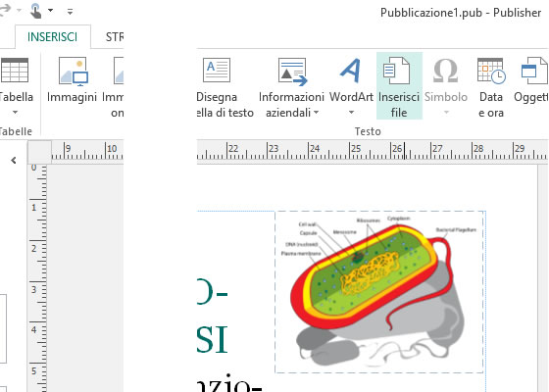Open Customize Quick Access Toolbar arrow
The image size is (549, 392).
click(x=70, y=12)
